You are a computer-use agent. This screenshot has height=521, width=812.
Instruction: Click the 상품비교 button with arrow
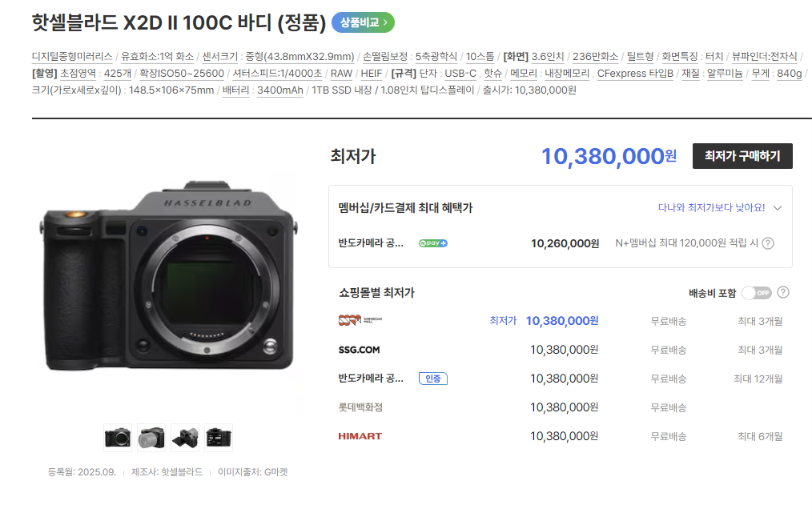363,22
